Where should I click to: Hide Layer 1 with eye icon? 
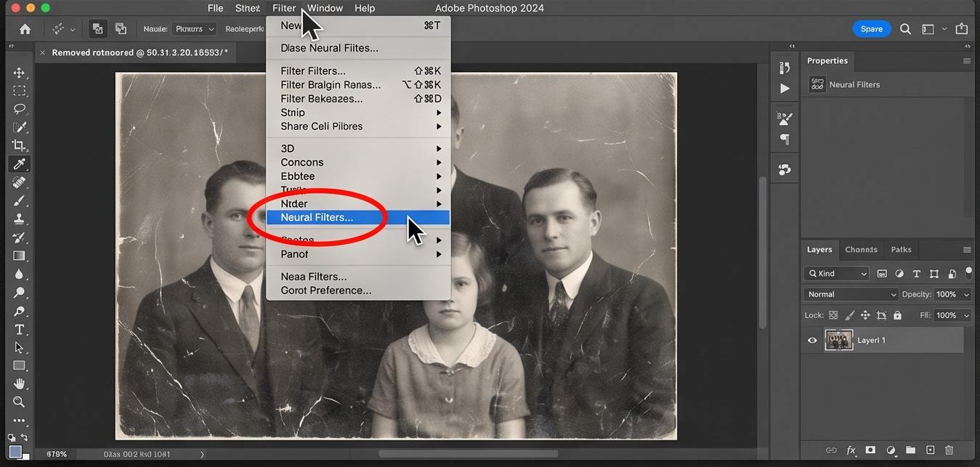(x=812, y=340)
